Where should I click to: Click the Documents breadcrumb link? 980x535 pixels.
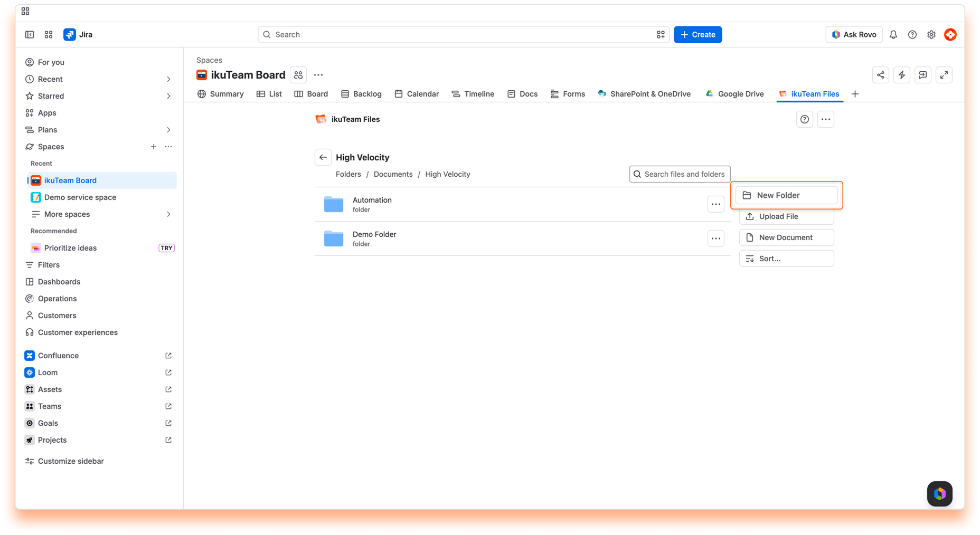[x=393, y=174]
